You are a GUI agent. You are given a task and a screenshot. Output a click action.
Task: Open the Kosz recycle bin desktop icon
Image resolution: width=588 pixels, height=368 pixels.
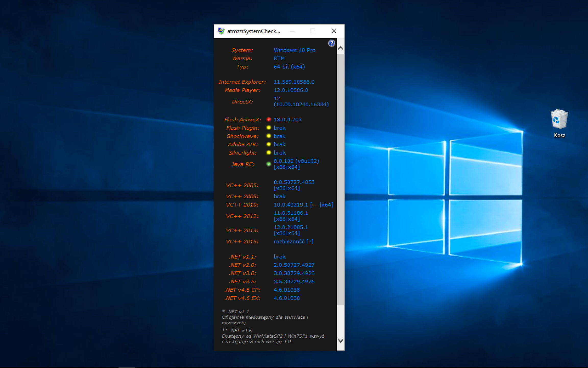(x=559, y=123)
